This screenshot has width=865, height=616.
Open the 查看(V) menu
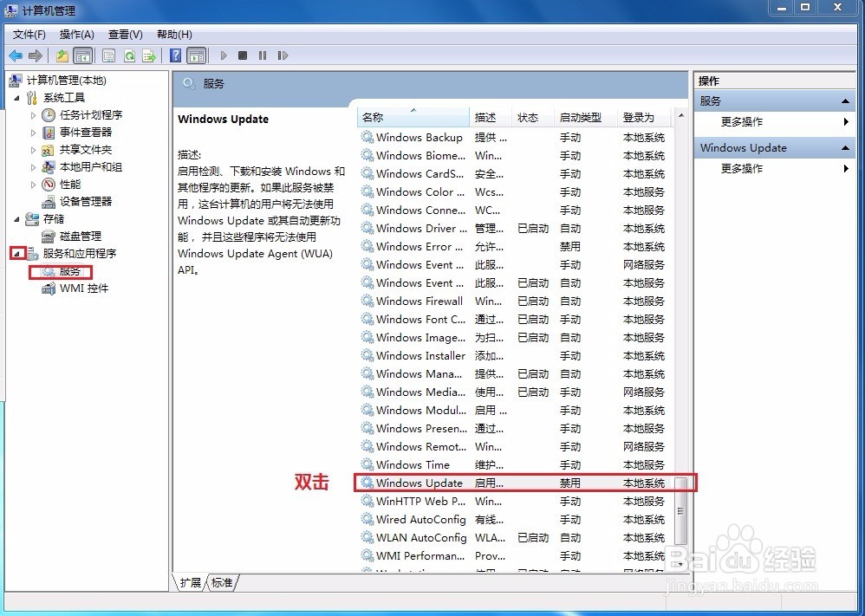[125, 35]
